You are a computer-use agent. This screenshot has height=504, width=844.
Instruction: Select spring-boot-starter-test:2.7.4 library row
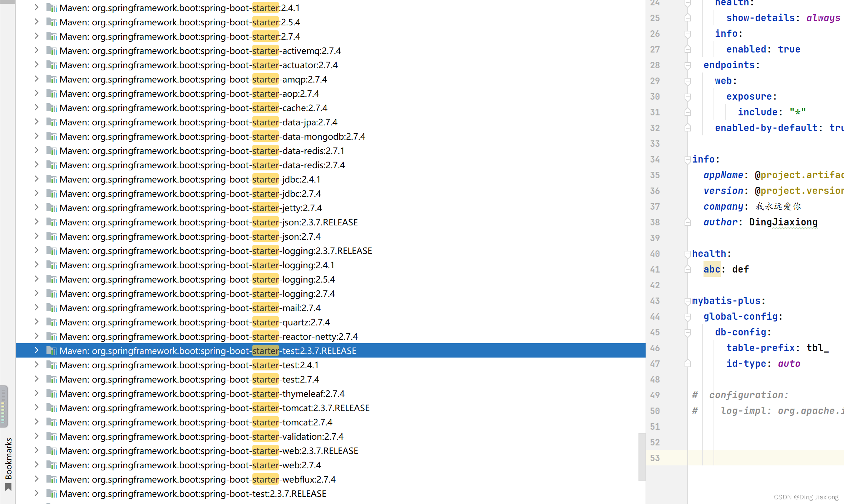point(331,379)
